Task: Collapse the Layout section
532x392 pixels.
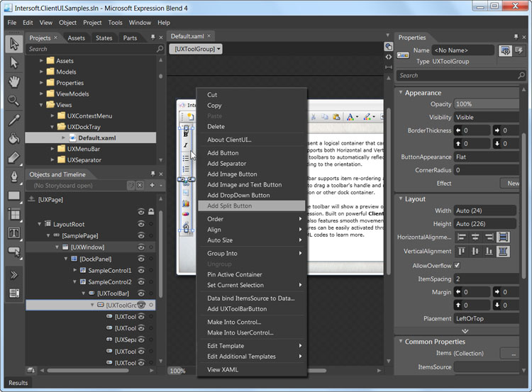Action: [401, 198]
